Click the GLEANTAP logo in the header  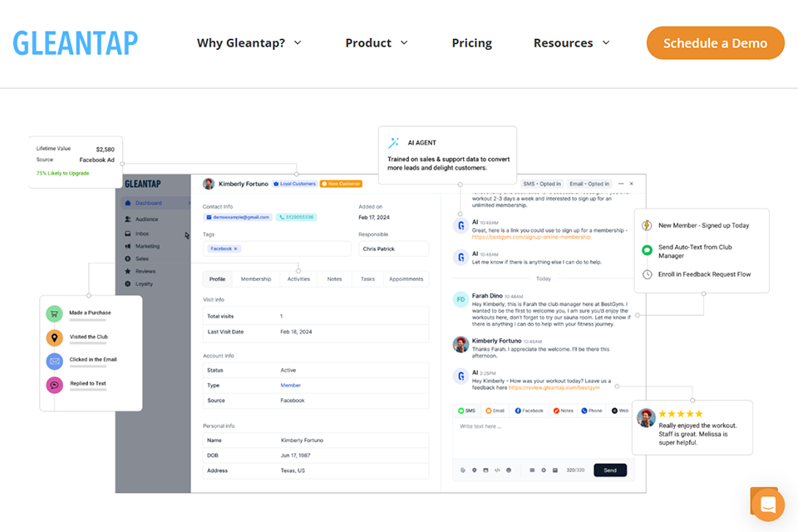point(76,42)
